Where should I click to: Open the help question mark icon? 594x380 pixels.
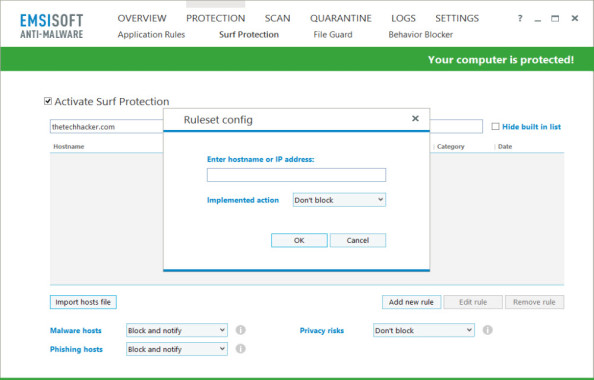pyautogui.click(x=520, y=18)
